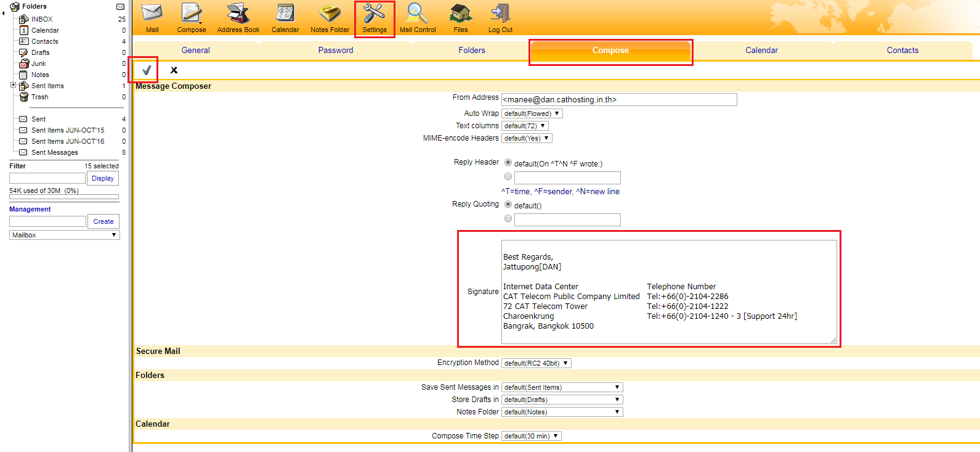Select the custom Reply Quoting radio button
This screenshot has width=980, height=452.
pyautogui.click(x=508, y=219)
